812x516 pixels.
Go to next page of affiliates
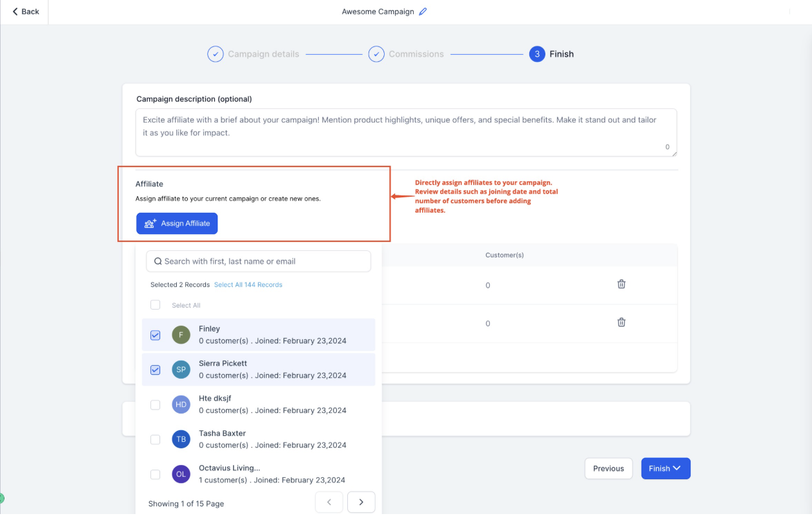click(x=361, y=502)
